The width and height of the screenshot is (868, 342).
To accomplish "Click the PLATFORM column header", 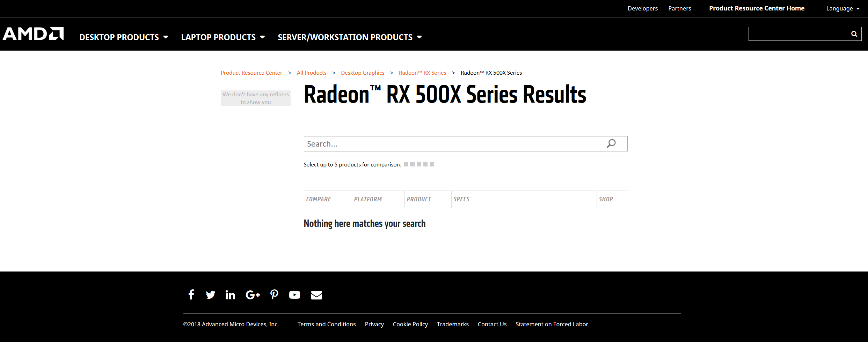I will pyautogui.click(x=378, y=199).
